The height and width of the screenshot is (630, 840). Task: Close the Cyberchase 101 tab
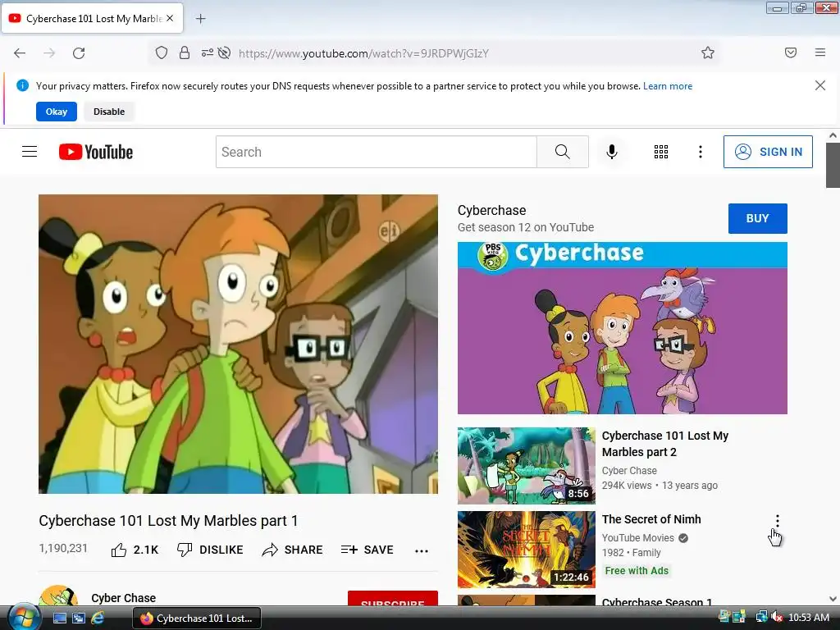[x=170, y=18]
